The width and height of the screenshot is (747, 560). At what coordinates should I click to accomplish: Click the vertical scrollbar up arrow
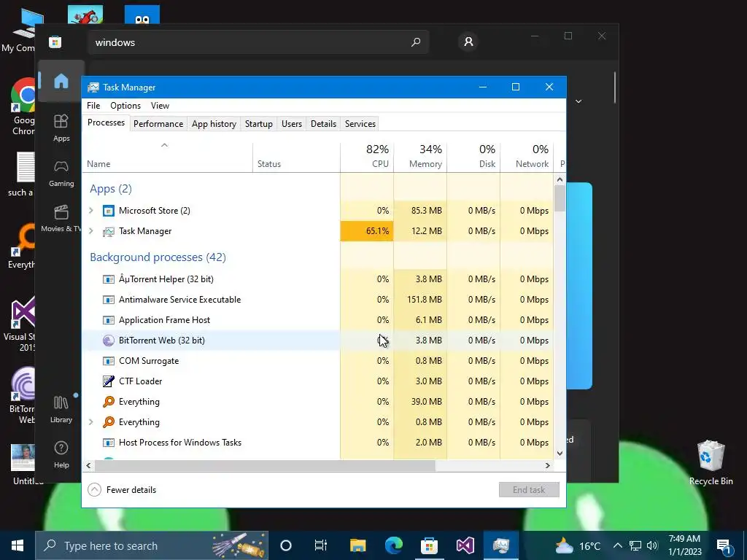pos(560,179)
